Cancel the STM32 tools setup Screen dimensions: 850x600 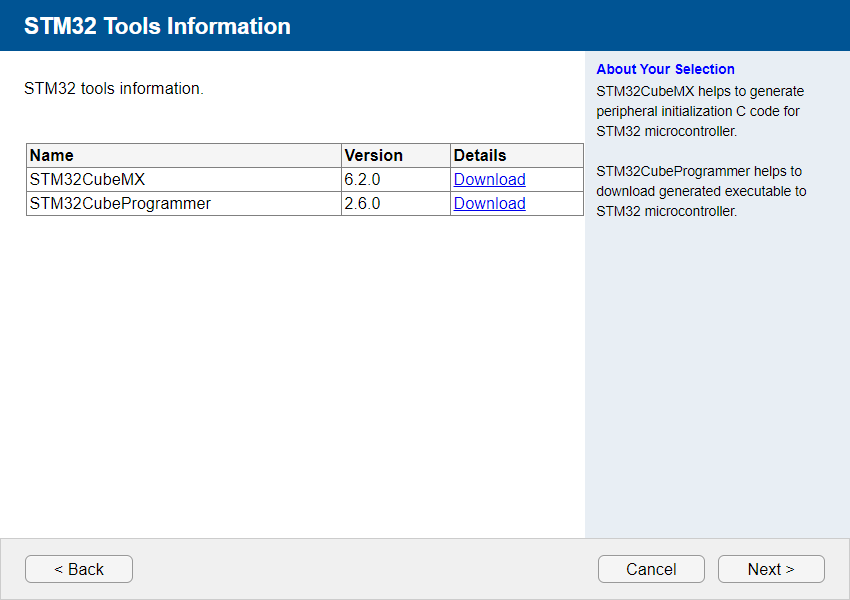651,569
